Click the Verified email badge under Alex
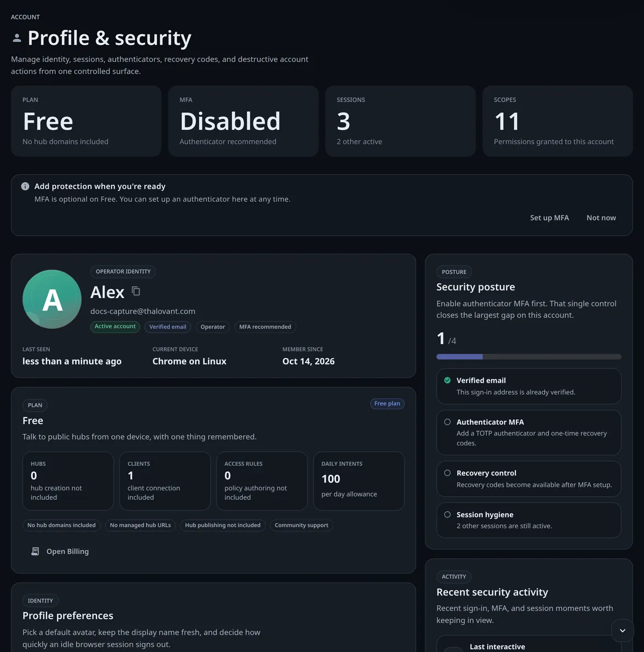Viewport: 644px width, 652px height. pyautogui.click(x=168, y=327)
